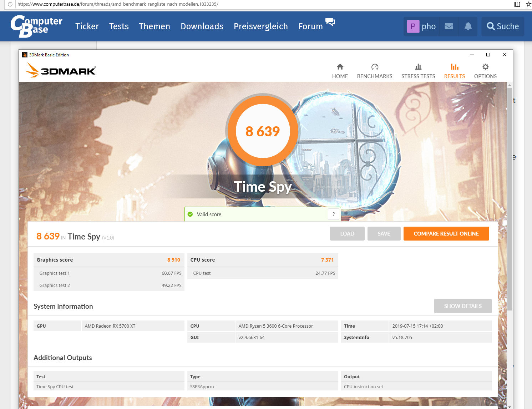Click the SAVE result button
Viewport: 532px width, 409px height.
(x=384, y=234)
